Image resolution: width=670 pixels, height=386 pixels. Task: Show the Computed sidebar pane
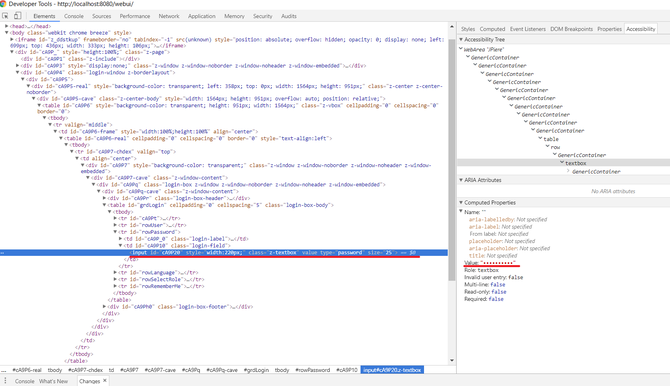(492, 29)
